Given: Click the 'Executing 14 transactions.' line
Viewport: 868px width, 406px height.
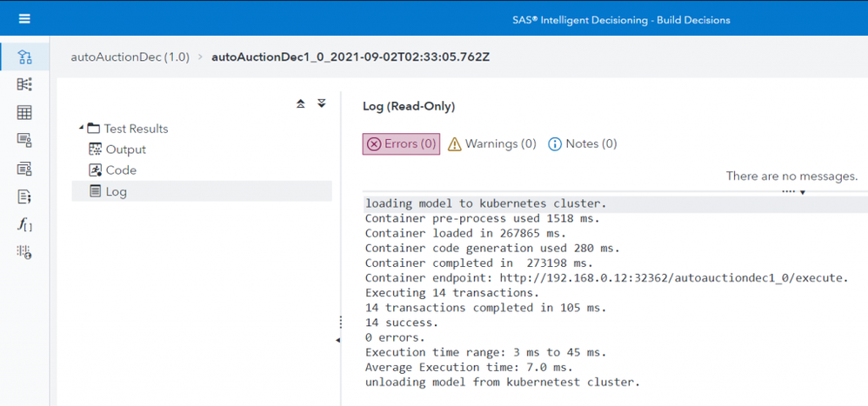Looking at the screenshot, I should click(451, 293).
